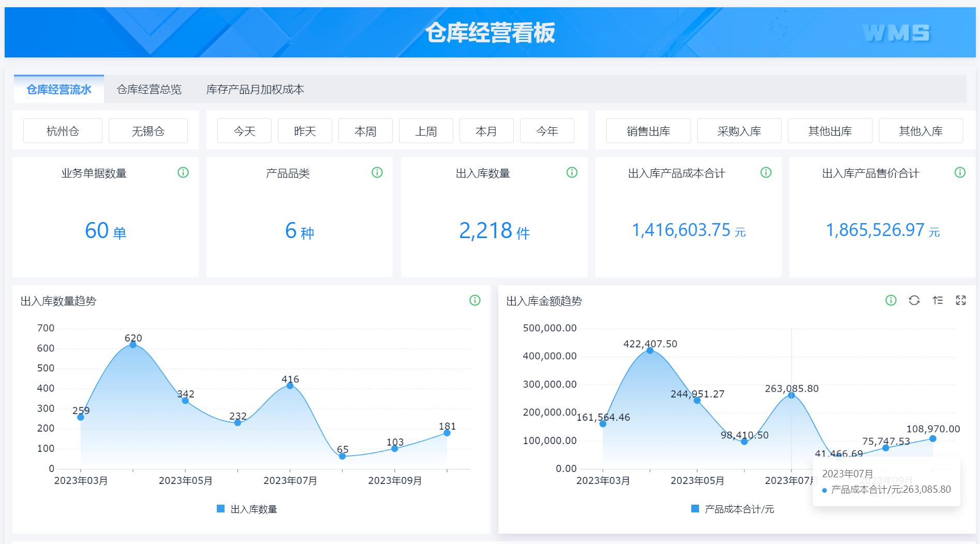Click info icon on 出入库产品售价合计 card

coord(960,173)
